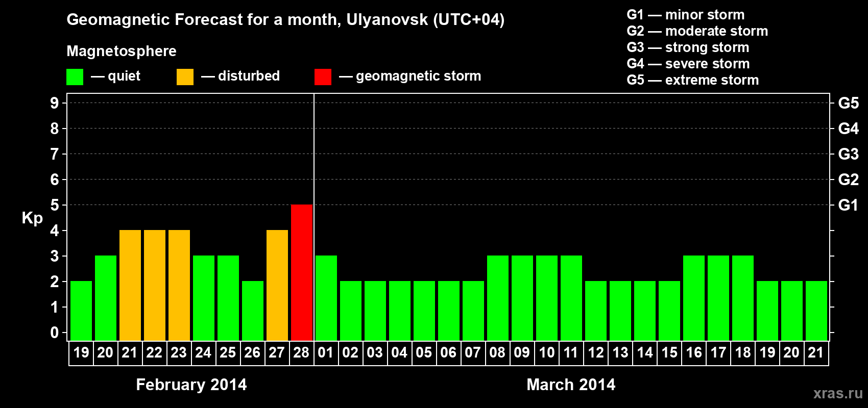
Task: Click the date label 15 on the axis
Action: 669,353
